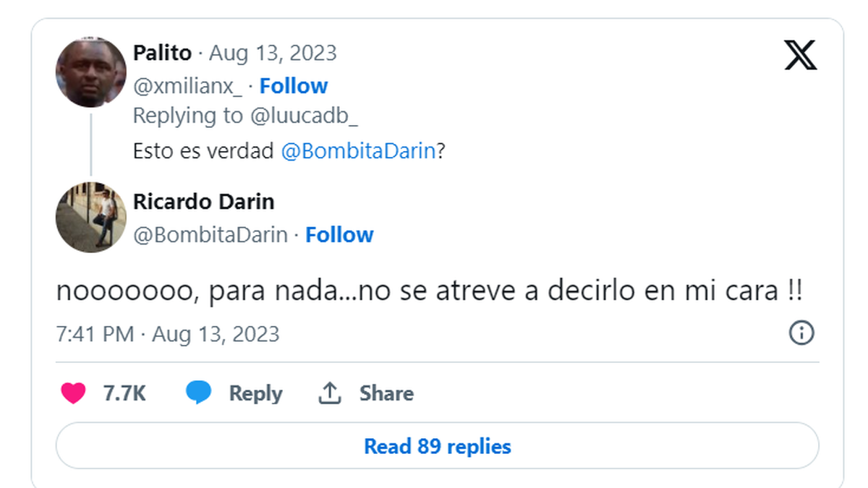Image resolution: width=868 pixels, height=488 pixels.
Task: Click the Read 89 replies button
Action: [437, 446]
